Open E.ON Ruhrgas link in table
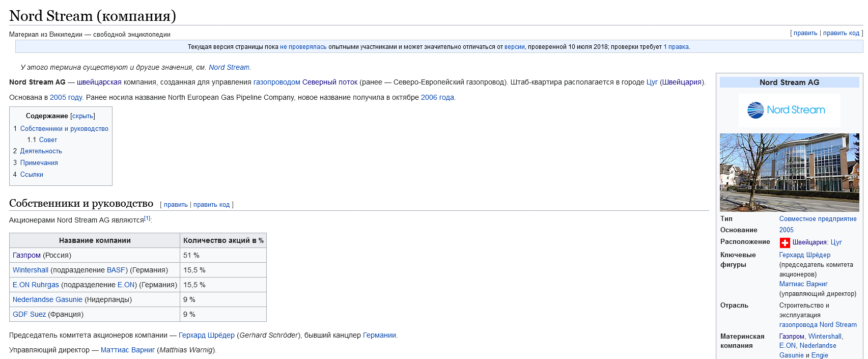The width and height of the screenshot is (868, 359). coord(36,285)
